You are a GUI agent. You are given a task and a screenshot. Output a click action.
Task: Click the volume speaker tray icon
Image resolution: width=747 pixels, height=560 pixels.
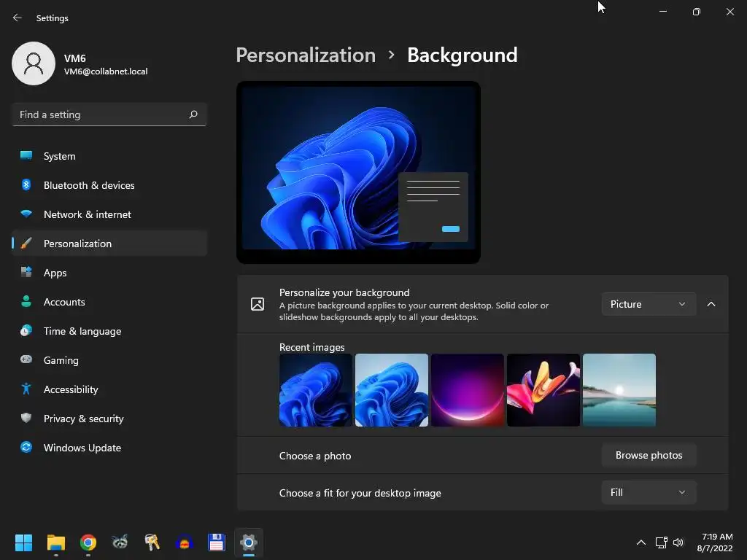tap(678, 542)
